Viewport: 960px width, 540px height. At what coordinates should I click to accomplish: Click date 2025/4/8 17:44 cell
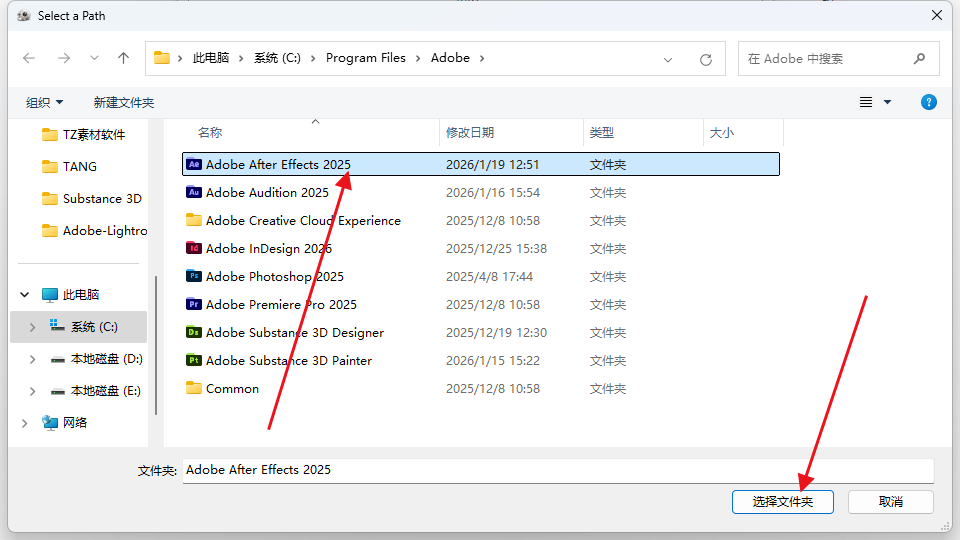[489, 277]
